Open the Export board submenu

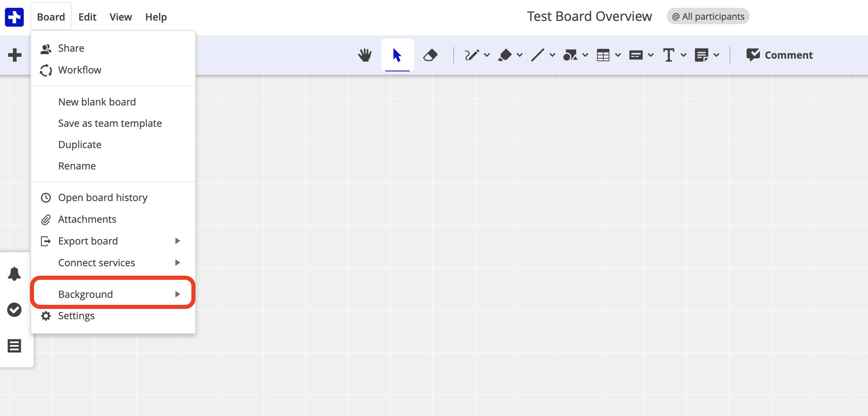coord(88,241)
